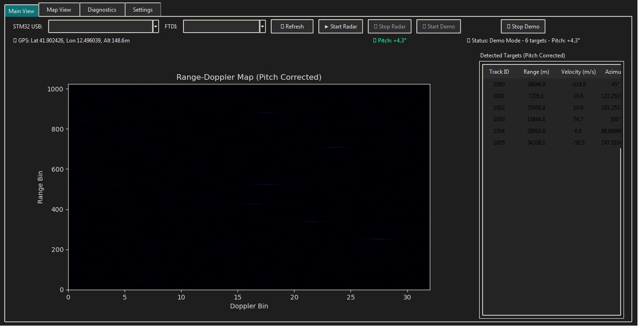Click the velocity cell showing -58.5
644x334 pixels.
(578, 143)
